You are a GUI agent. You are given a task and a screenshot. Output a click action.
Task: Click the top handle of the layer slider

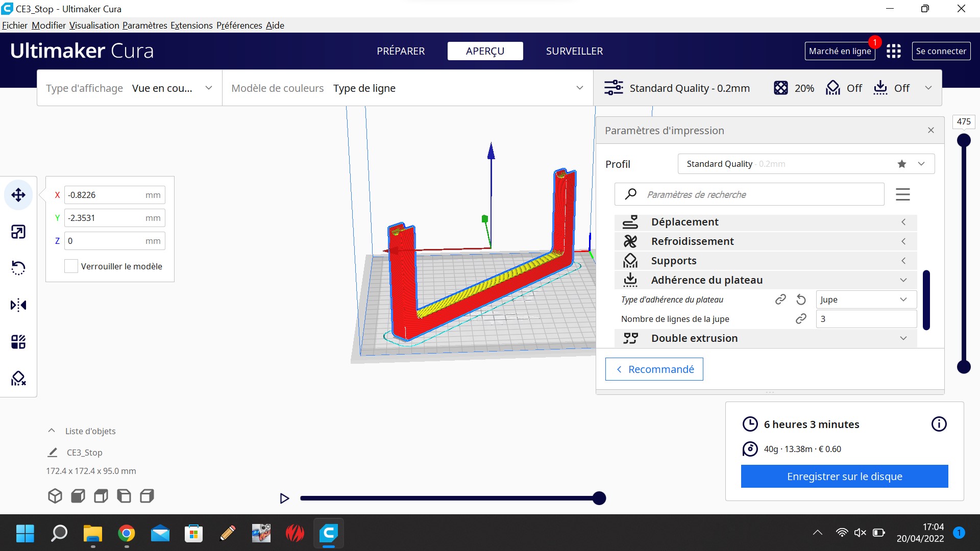(963, 140)
